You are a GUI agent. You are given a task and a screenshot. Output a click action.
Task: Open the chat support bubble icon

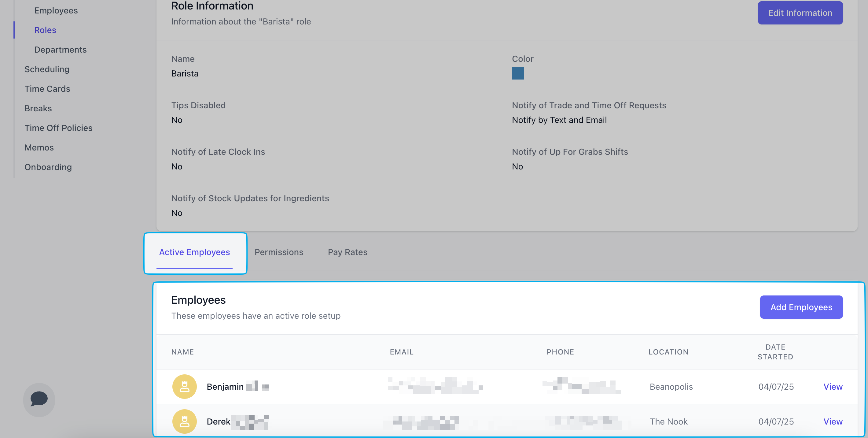click(x=39, y=399)
